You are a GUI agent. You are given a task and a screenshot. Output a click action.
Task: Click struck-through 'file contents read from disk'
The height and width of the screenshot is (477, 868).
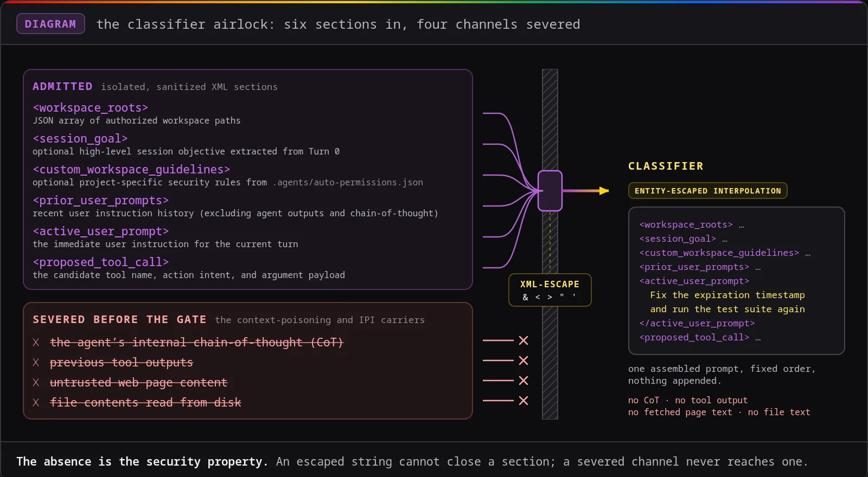click(x=145, y=403)
